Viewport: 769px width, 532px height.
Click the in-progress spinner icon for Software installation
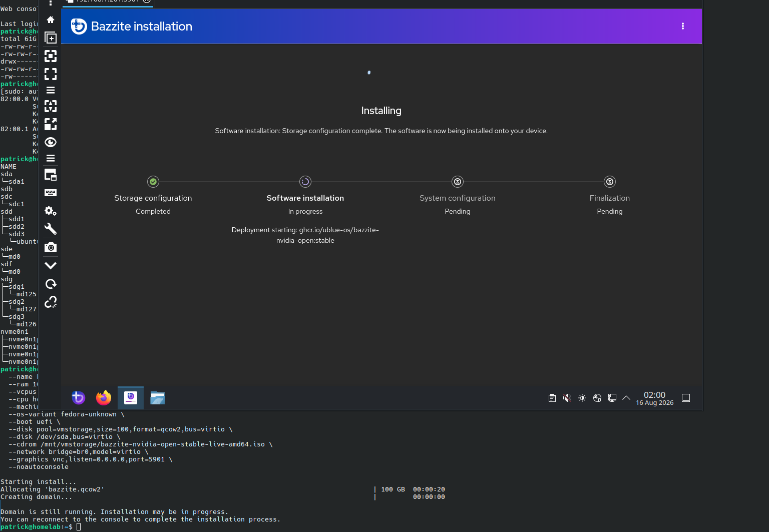tap(305, 182)
